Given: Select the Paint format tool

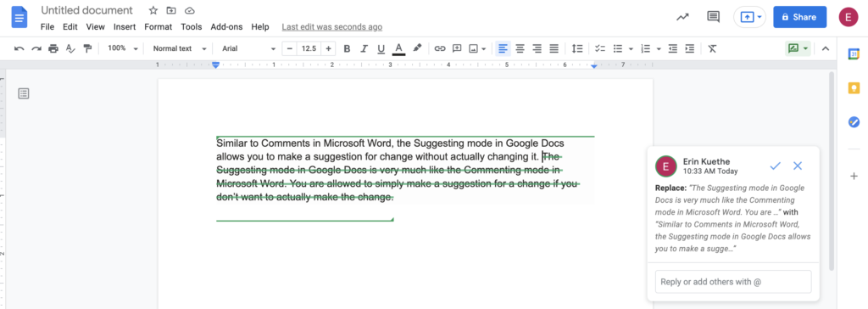Looking at the screenshot, I should point(87,49).
